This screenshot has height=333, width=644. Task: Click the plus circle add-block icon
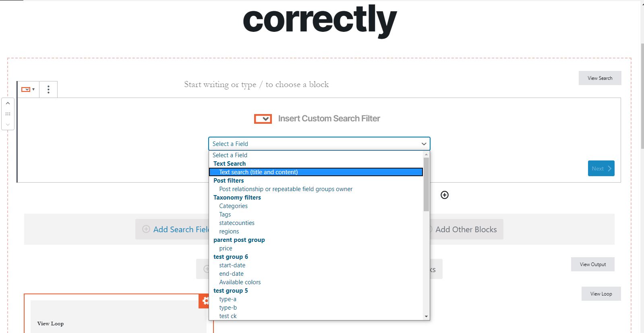pyautogui.click(x=445, y=195)
